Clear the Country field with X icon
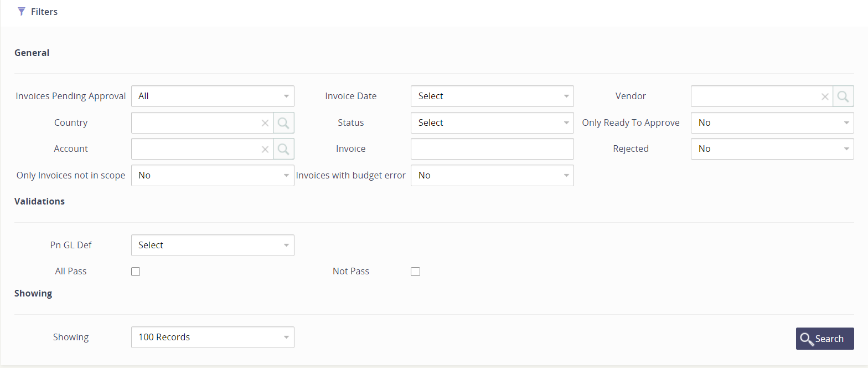Image resolution: width=868 pixels, height=368 pixels. (x=265, y=123)
